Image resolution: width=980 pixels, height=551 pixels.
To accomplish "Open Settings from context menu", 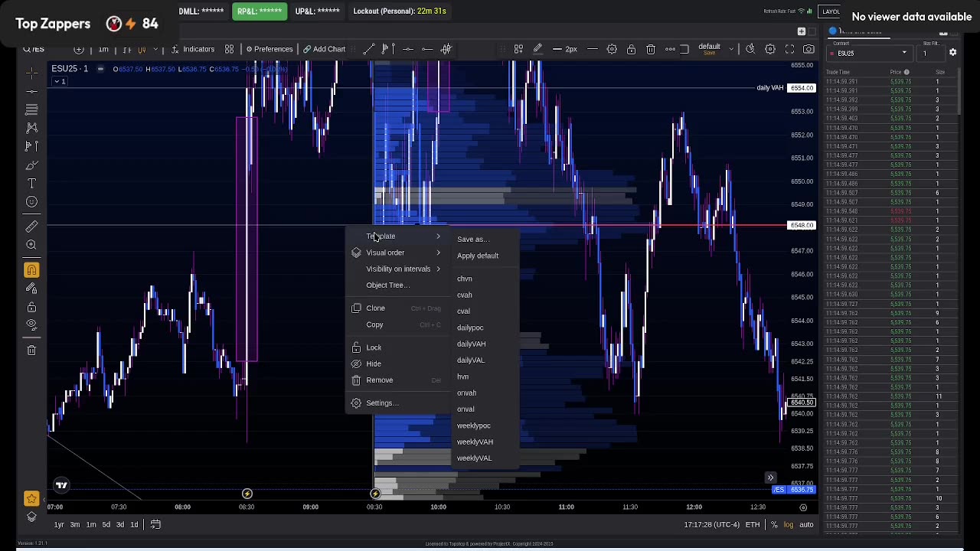I will (x=397, y=403).
